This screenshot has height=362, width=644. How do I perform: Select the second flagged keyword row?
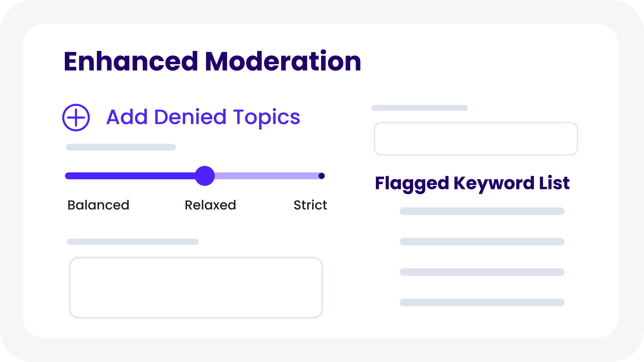pyautogui.click(x=482, y=242)
